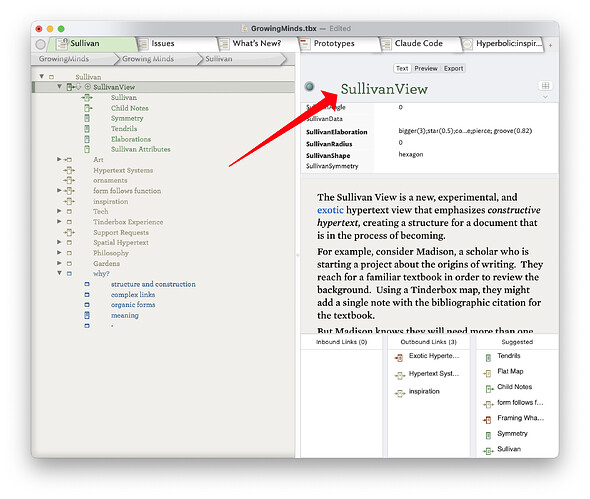The image size is (590, 499).
Task: Expand the Philosophy container
Action: click(x=59, y=253)
